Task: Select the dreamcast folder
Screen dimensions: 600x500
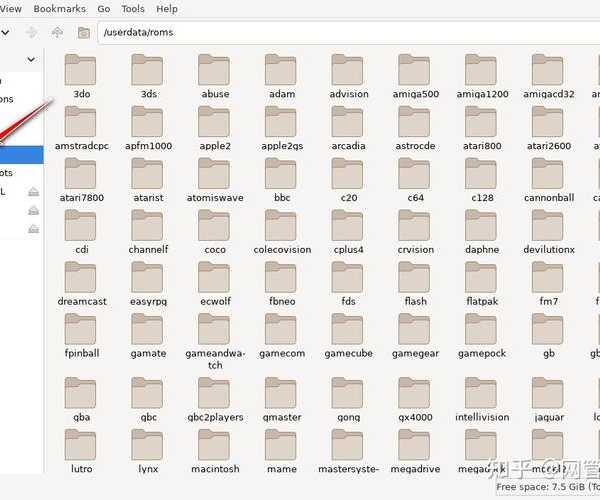Action: coord(82,284)
